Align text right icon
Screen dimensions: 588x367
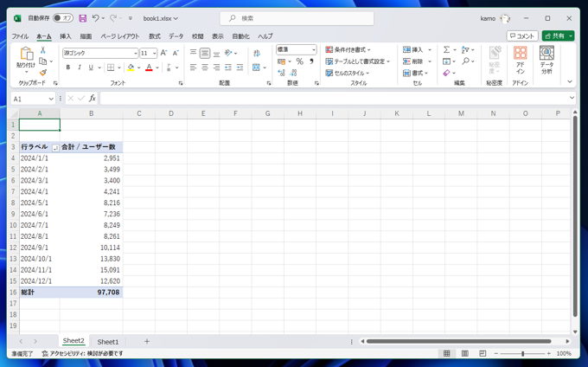216,68
